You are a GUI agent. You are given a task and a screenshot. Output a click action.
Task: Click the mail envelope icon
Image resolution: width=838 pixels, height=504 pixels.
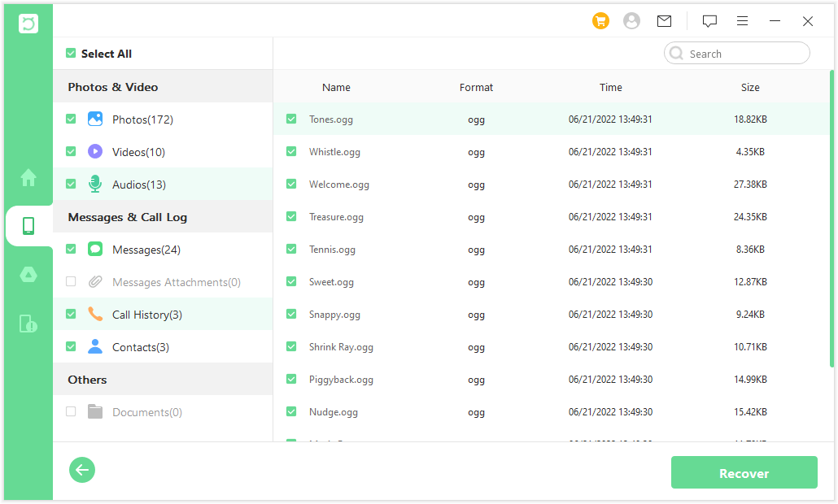664,21
